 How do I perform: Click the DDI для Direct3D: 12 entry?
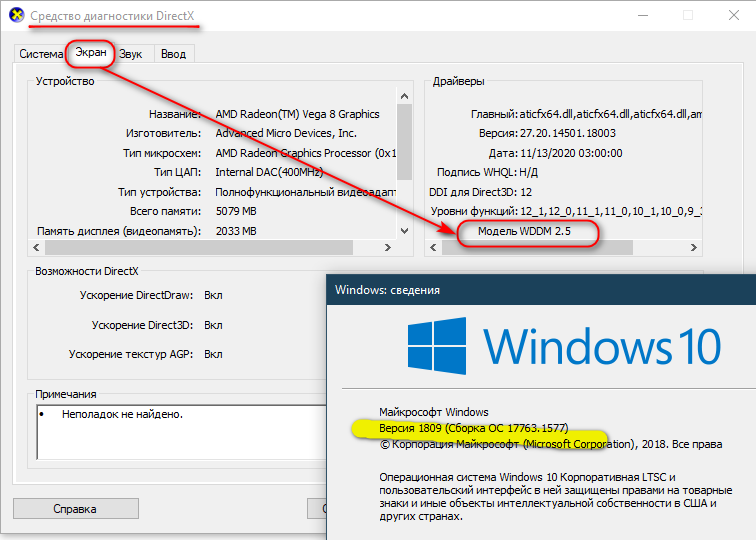tap(480, 192)
